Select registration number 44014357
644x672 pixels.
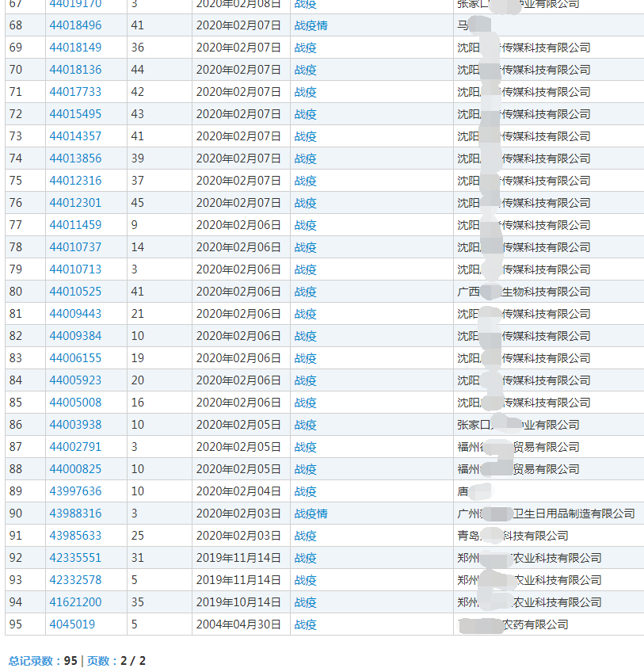coord(75,136)
